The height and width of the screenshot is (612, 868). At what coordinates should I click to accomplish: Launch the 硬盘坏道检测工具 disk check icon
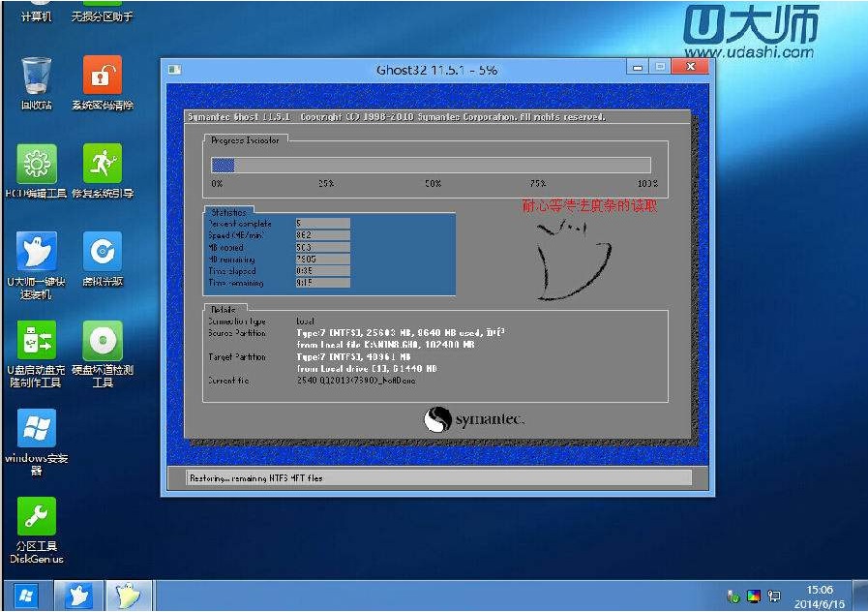click(103, 340)
